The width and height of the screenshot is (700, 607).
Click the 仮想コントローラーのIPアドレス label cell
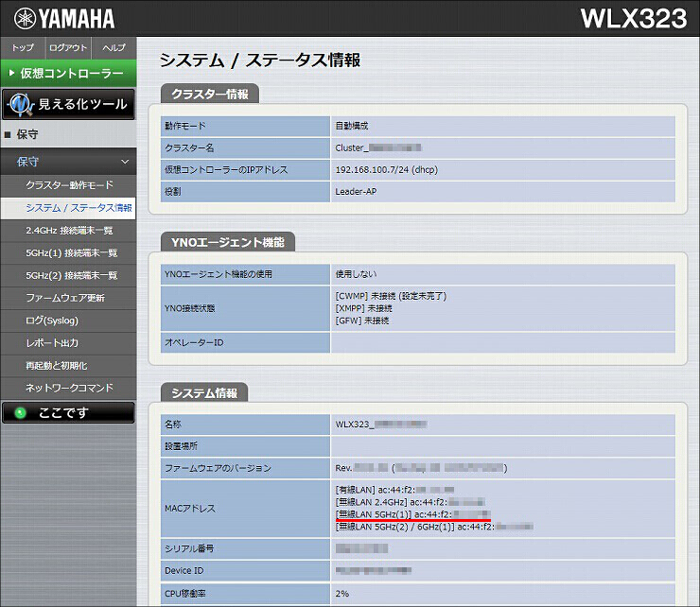point(246,169)
